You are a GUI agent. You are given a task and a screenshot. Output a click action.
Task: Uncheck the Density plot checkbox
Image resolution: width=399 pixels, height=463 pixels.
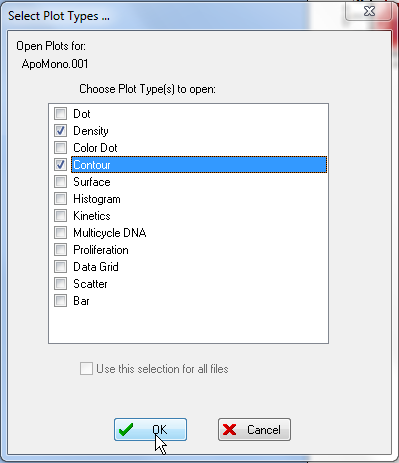coord(60,131)
